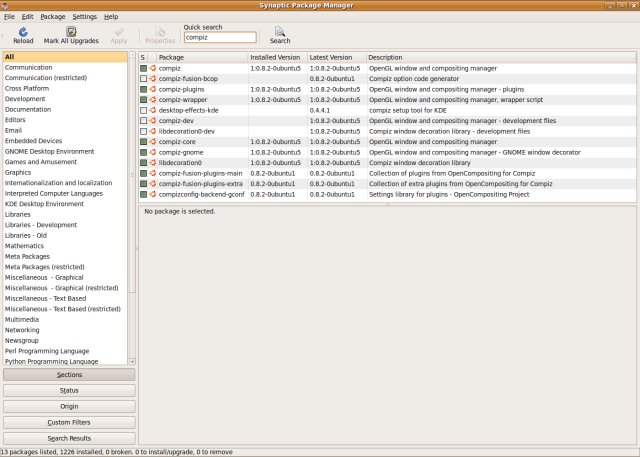Image resolution: width=640 pixels, height=457 pixels.
Task: Toggle status checkbox for compiz-core
Action: pos(143,142)
